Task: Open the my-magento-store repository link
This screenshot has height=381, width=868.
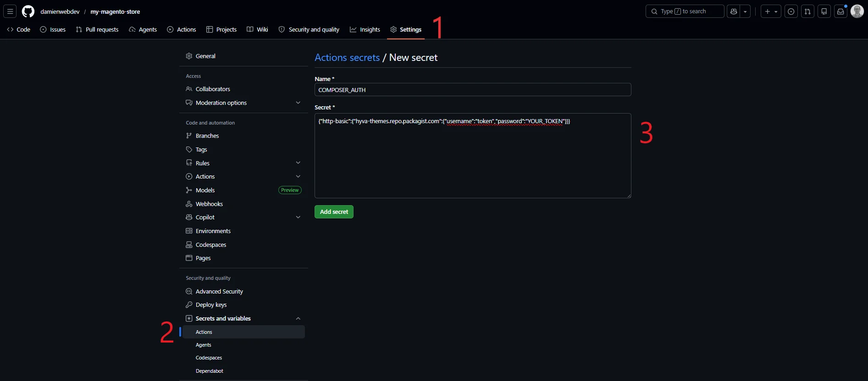Action: tap(115, 11)
